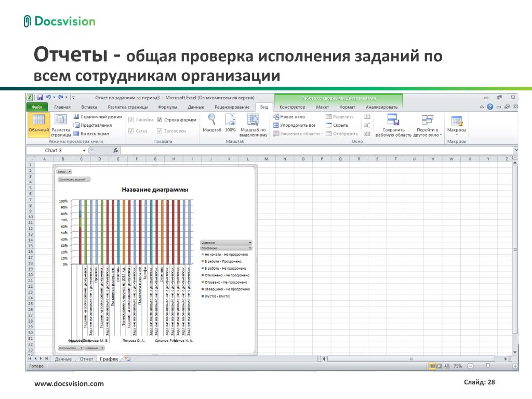532x399 pixels.
Task: Open the Файл tab
Action: 37,107
